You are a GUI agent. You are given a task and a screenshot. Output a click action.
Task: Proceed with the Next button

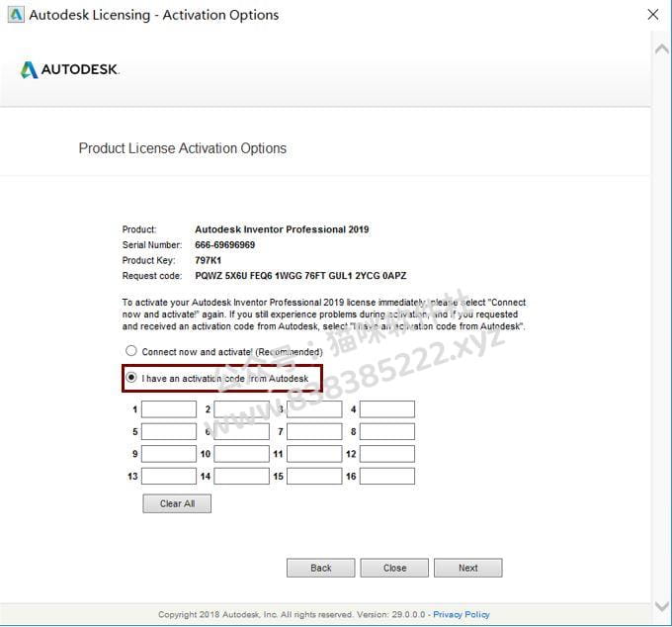click(x=468, y=568)
